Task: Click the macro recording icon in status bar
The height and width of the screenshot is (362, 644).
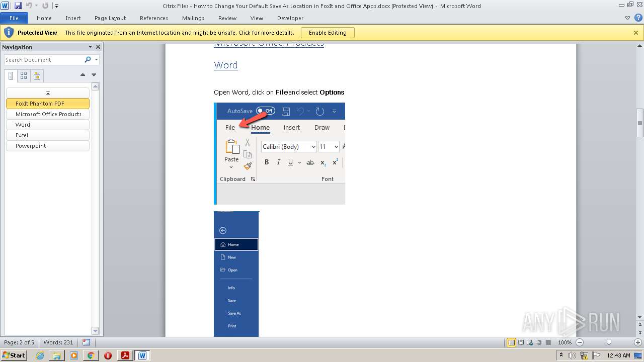Action: (x=86, y=342)
